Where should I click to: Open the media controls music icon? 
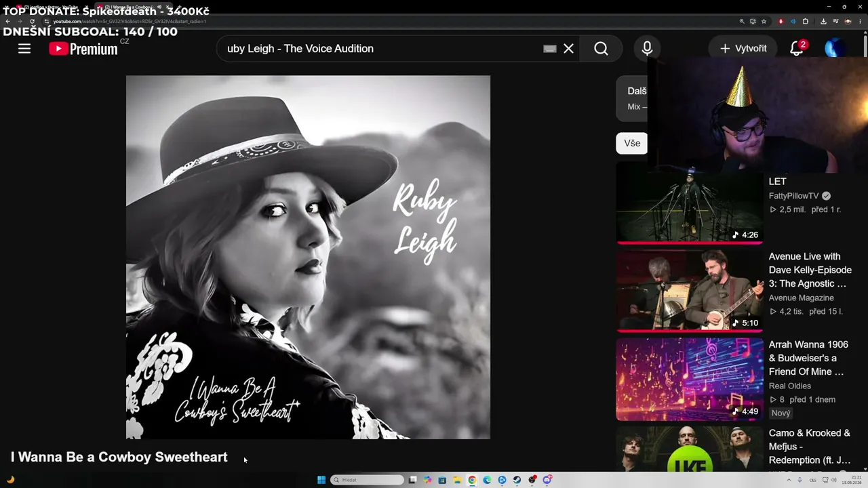[835, 22]
